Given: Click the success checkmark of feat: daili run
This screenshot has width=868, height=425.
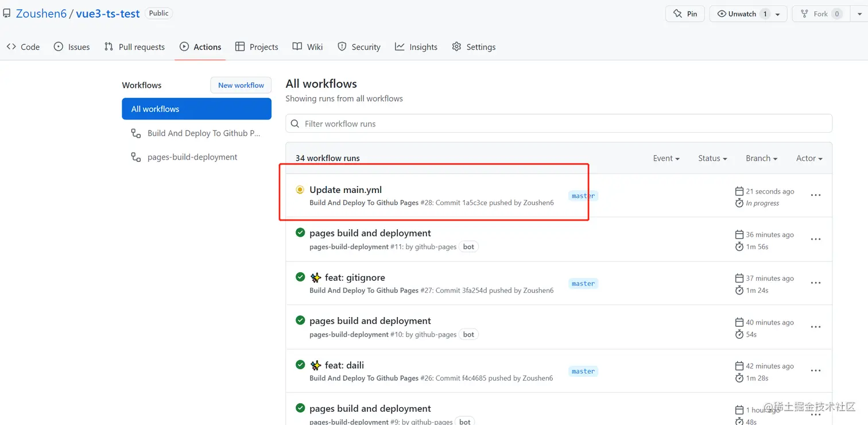Looking at the screenshot, I should coord(300,365).
